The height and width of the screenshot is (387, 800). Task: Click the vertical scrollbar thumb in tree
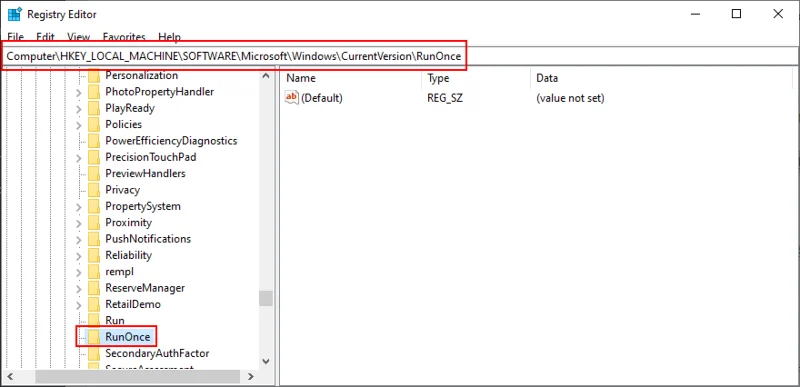pos(266,298)
